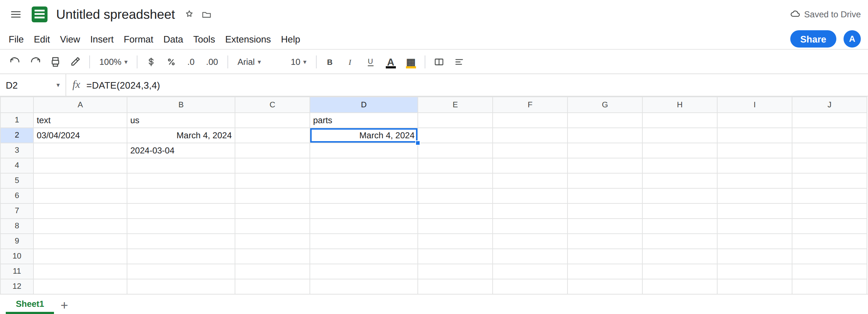
Task: Click the undo arrow icon
Action: (15, 62)
